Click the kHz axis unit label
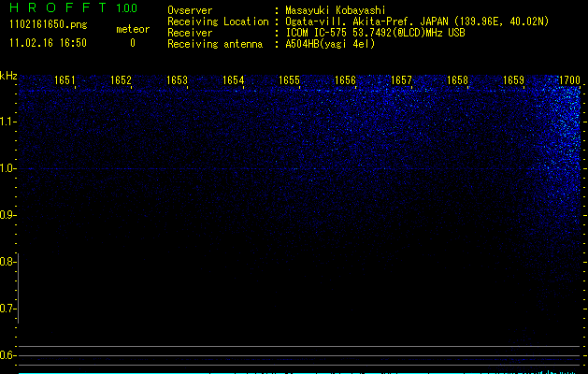Viewport: 588px width, 374px height. tap(8, 76)
